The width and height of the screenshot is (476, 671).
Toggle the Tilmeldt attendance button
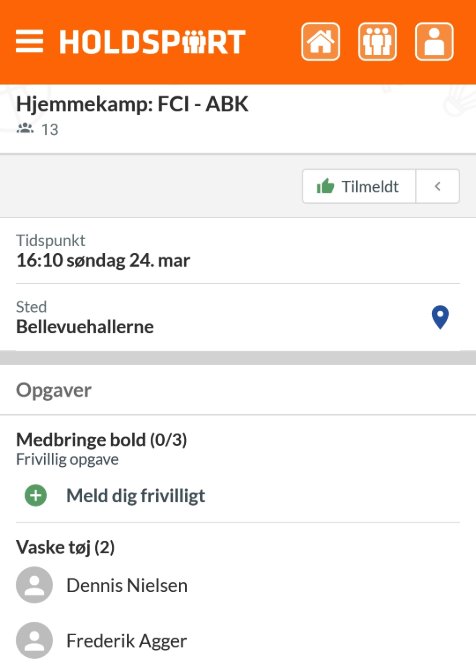pyautogui.click(x=359, y=186)
